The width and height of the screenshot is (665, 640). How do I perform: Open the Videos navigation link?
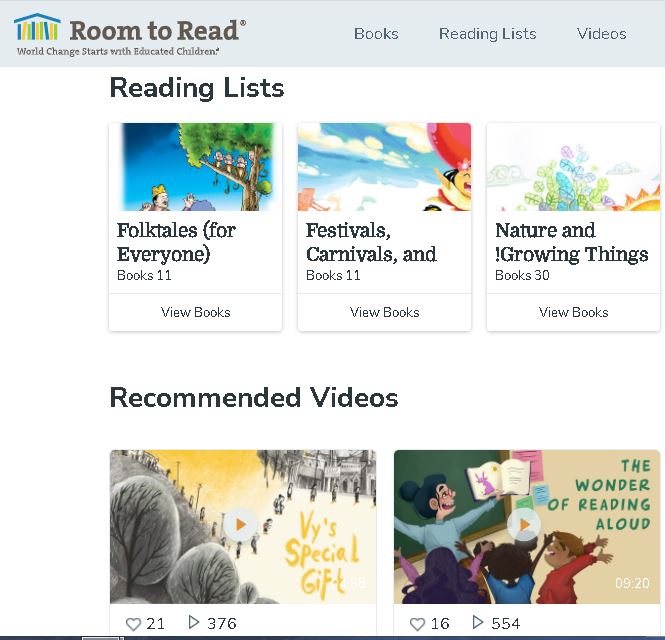click(x=601, y=34)
